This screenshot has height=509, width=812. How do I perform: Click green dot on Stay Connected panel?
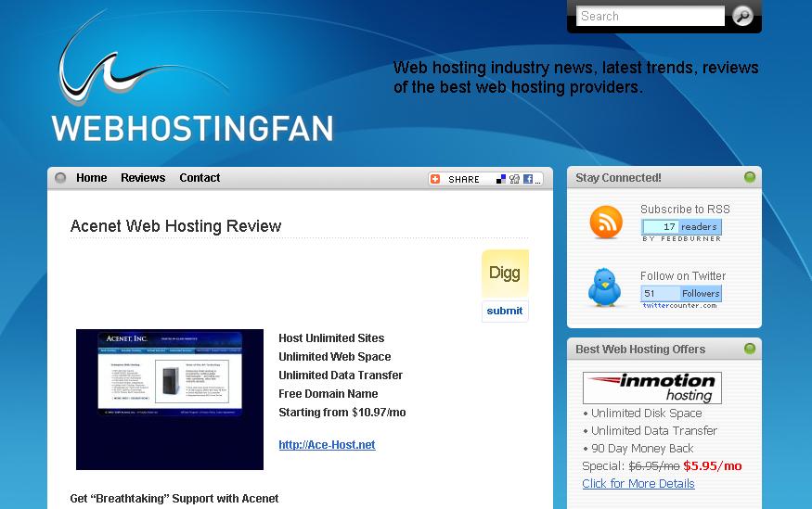pyautogui.click(x=749, y=177)
